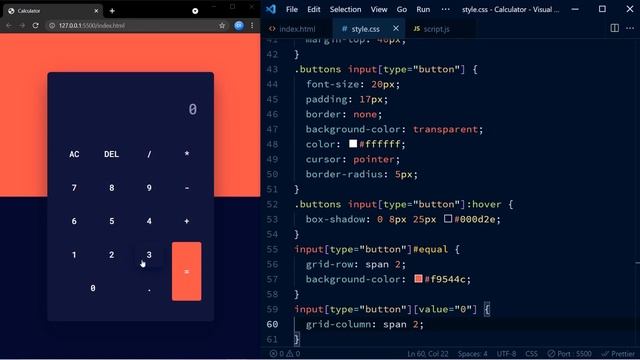The width and height of the screenshot is (640, 360).
Task: Click the wide 0 calculator button
Action: click(x=93, y=288)
